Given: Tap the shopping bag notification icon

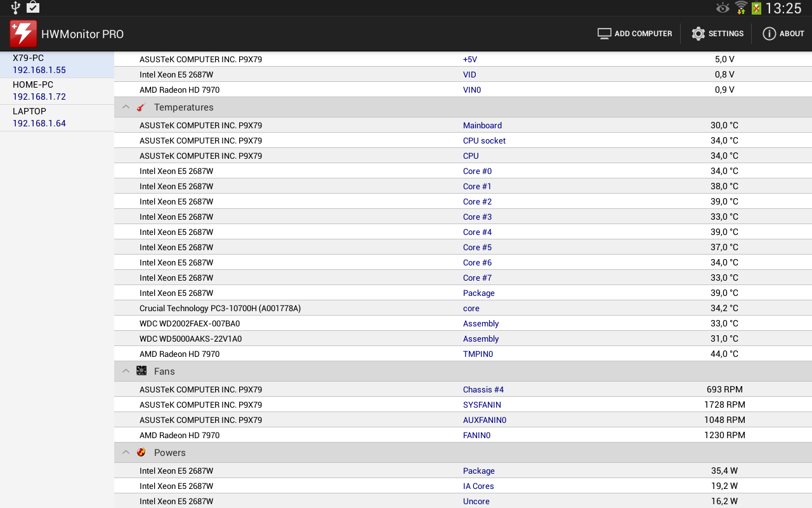Looking at the screenshot, I should 33,8.
